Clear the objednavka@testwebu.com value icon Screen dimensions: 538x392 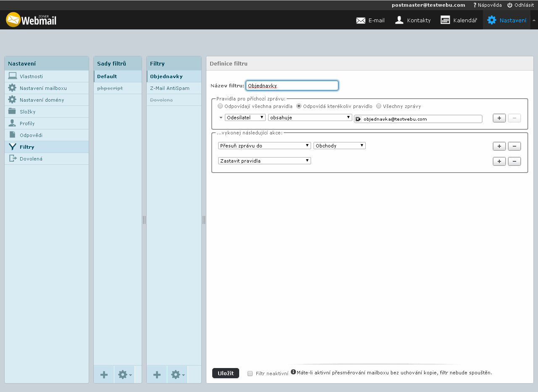[x=358, y=119]
